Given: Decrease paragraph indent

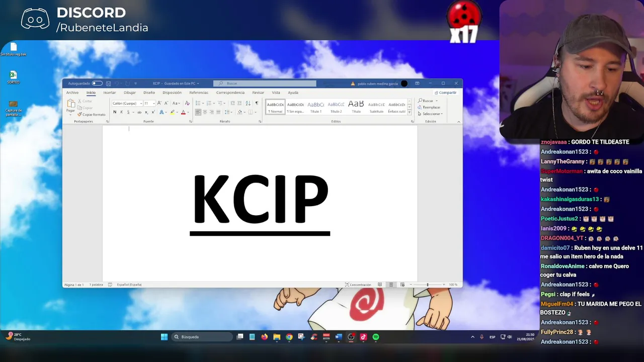Looking at the screenshot, I should (x=232, y=103).
